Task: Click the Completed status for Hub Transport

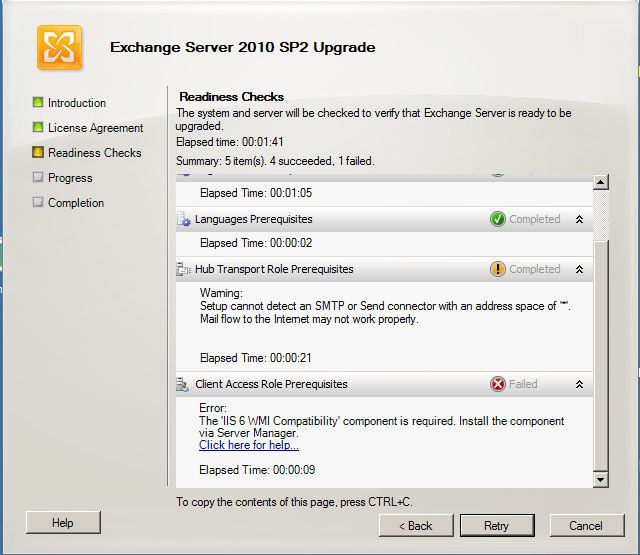Action: [535, 269]
